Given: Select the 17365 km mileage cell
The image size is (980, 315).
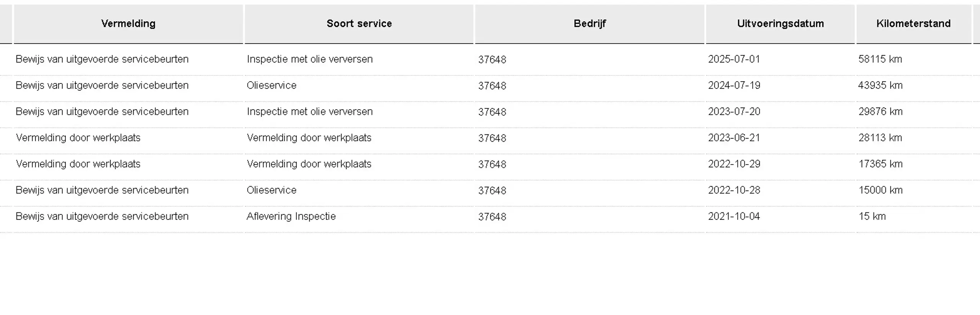Looking at the screenshot, I should (x=880, y=164).
